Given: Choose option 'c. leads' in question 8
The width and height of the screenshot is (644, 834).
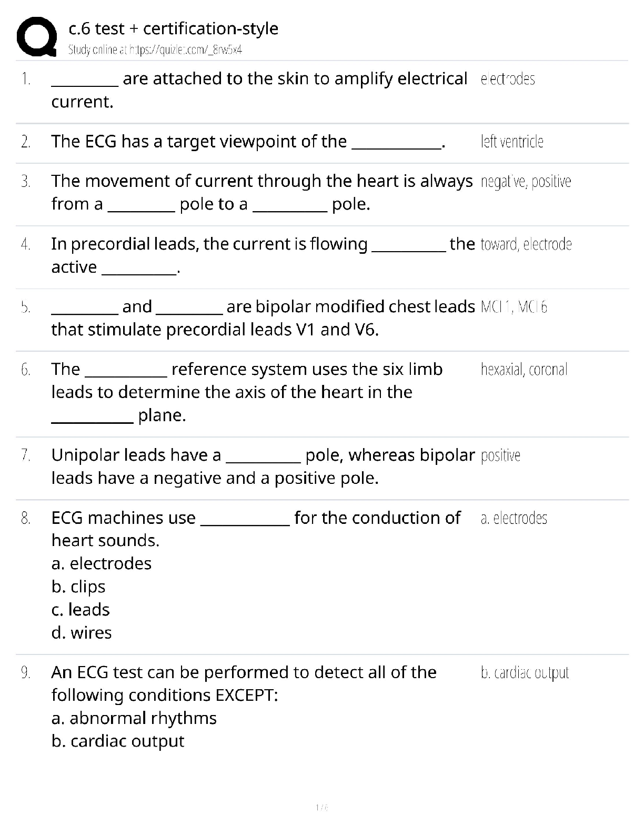Looking at the screenshot, I should [80, 610].
